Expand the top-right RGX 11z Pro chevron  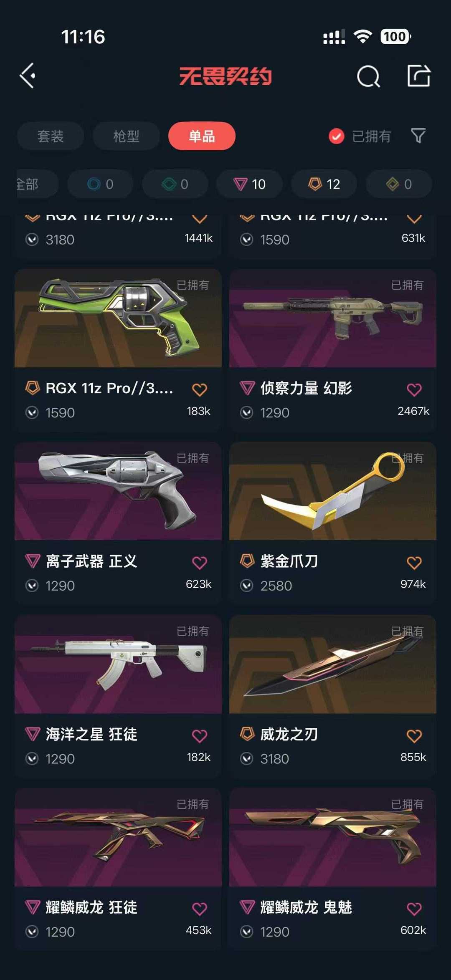(x=414, y=218)
